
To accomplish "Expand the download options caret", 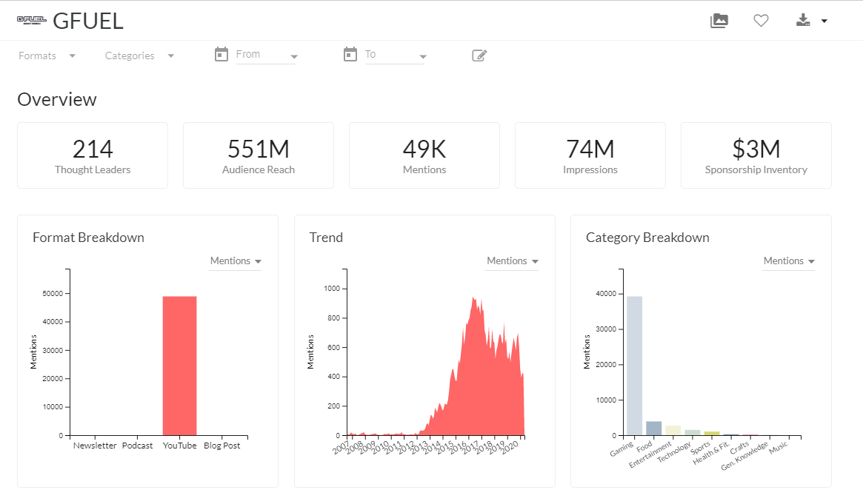I will point(824,21).
